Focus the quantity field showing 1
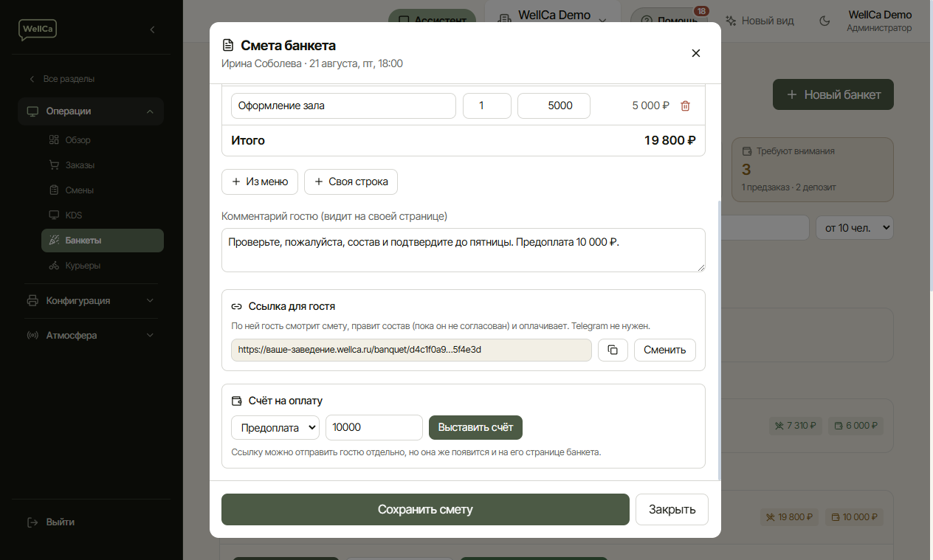 (487, 106)
